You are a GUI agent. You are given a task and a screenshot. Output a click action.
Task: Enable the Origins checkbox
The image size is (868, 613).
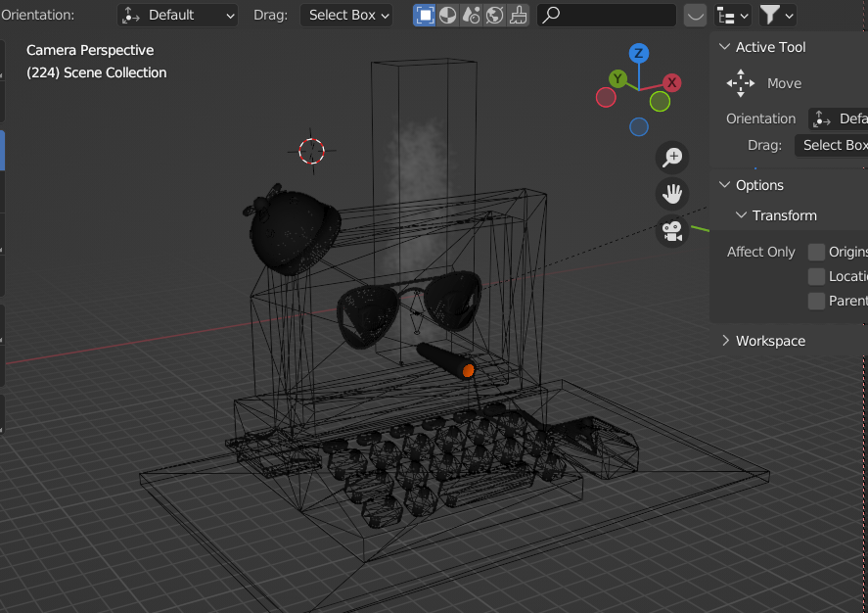[816, 252]
